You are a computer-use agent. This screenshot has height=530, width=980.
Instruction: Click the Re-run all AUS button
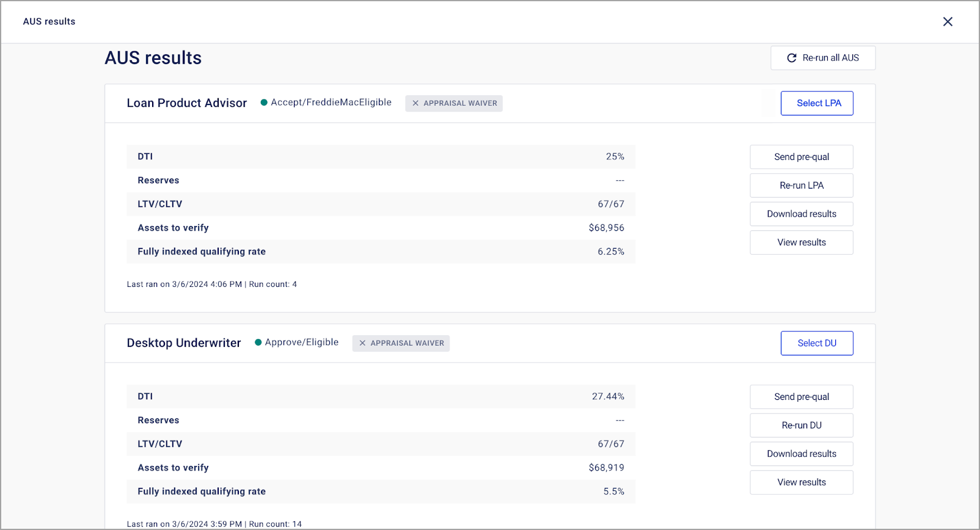823,58
